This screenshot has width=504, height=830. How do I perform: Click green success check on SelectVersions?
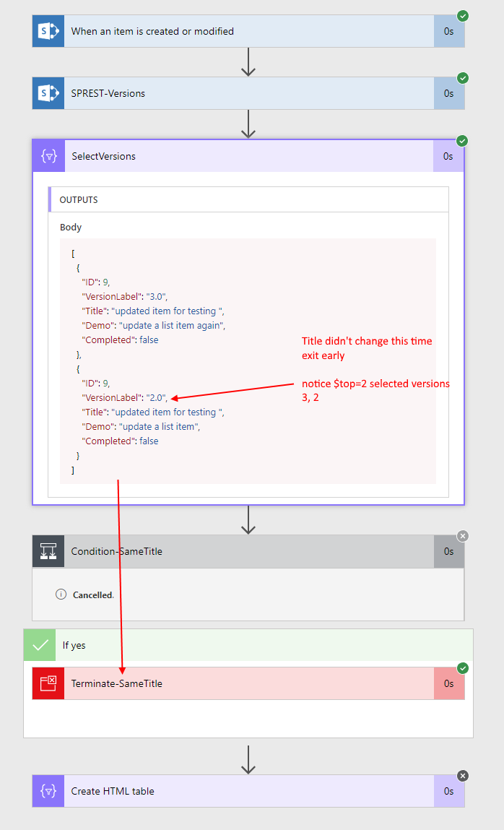pos(463,141)
